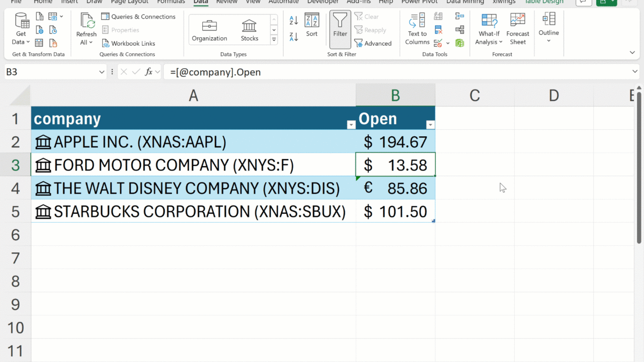This screenshot has height=362, width=644.
Task: Import data From Web icon
Action: pyautogui.click(x=40, y=30)
